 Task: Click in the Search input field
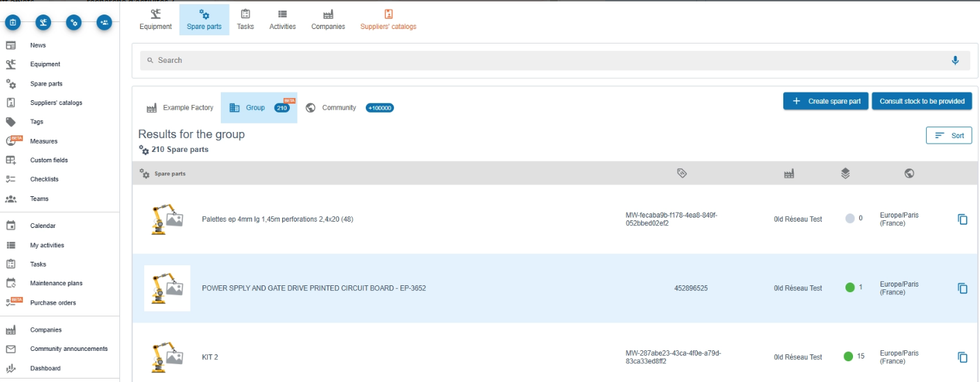(x=545, y=61)
